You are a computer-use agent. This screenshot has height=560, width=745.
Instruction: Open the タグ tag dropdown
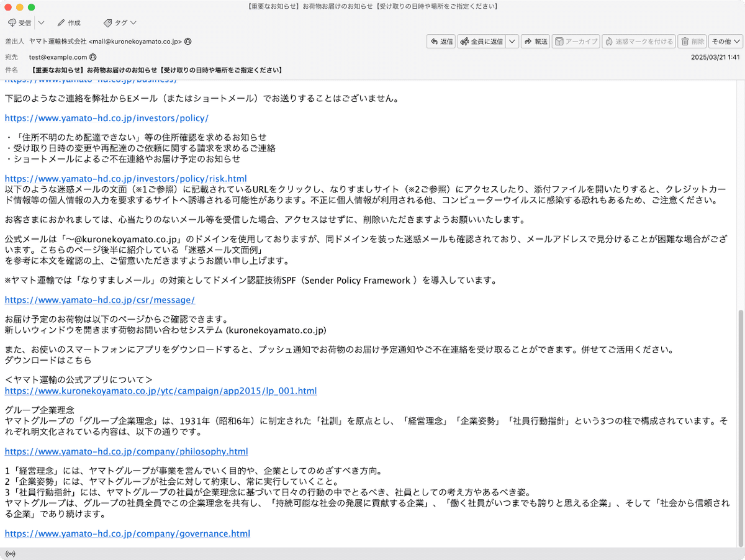point(120,23)
